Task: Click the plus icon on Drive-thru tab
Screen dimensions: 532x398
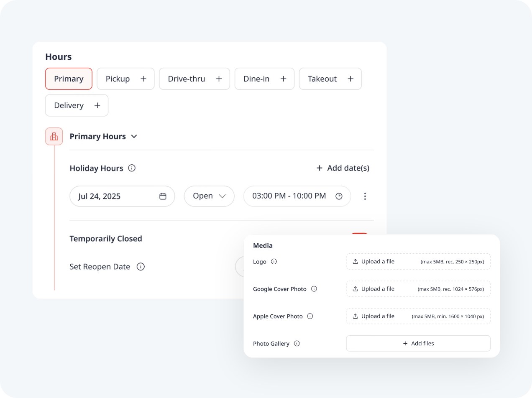Action: [x=219, y=79]
